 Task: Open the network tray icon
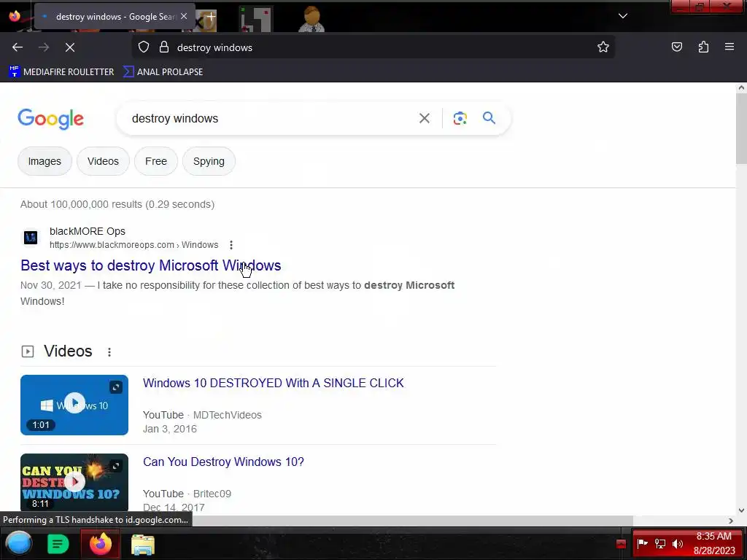(659, 543)
